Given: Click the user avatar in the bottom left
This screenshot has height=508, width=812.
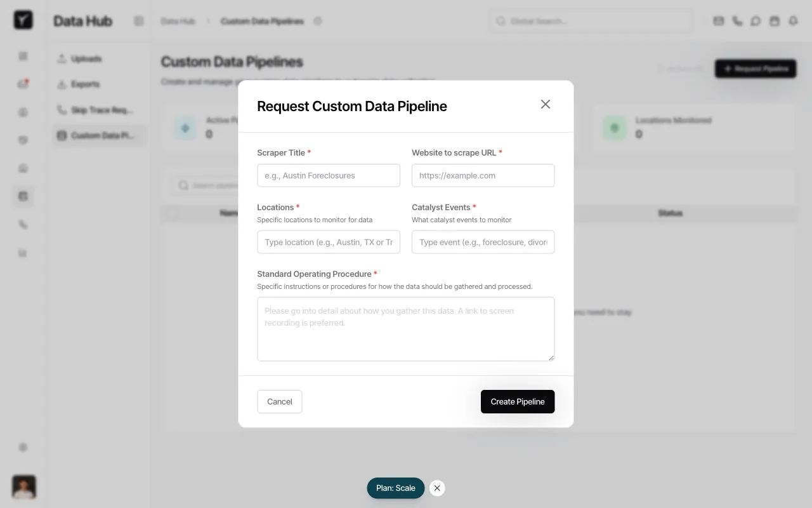Looking at the screenshot, I should [23, 487].
